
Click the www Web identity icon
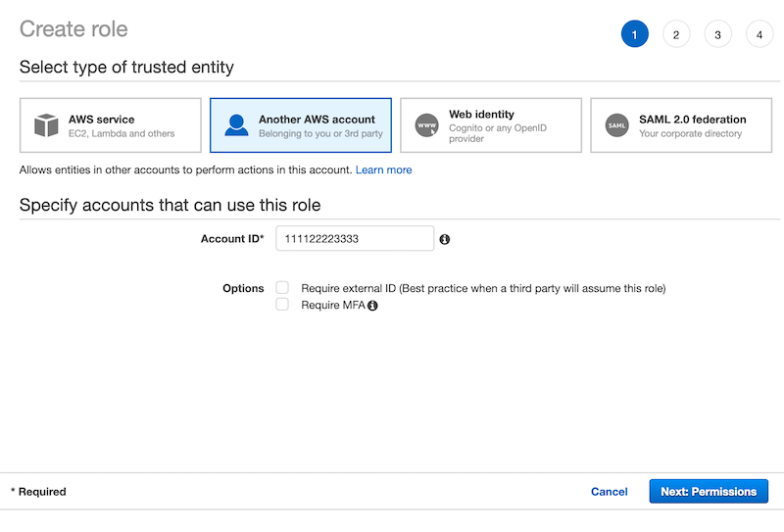click(426, 125)
